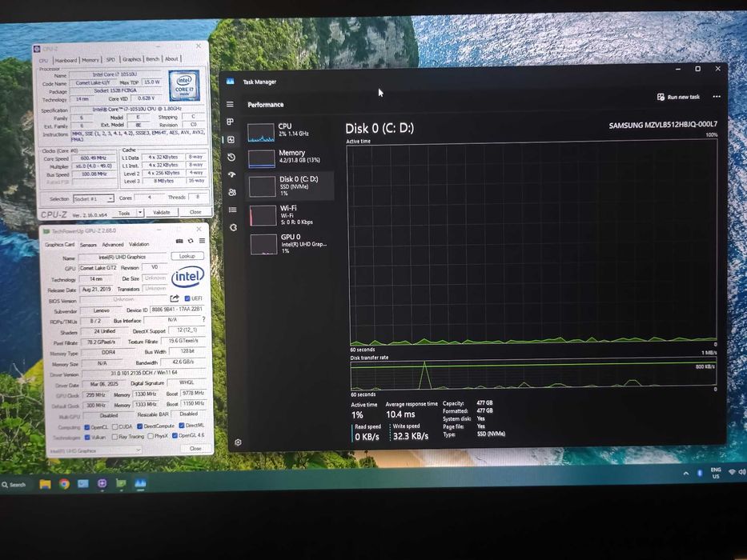The width and height of the screenshot is (747, 560).
Task: Click the Intel Core i7 logo in CPU-Z
Action: click(x=184, y=86)
